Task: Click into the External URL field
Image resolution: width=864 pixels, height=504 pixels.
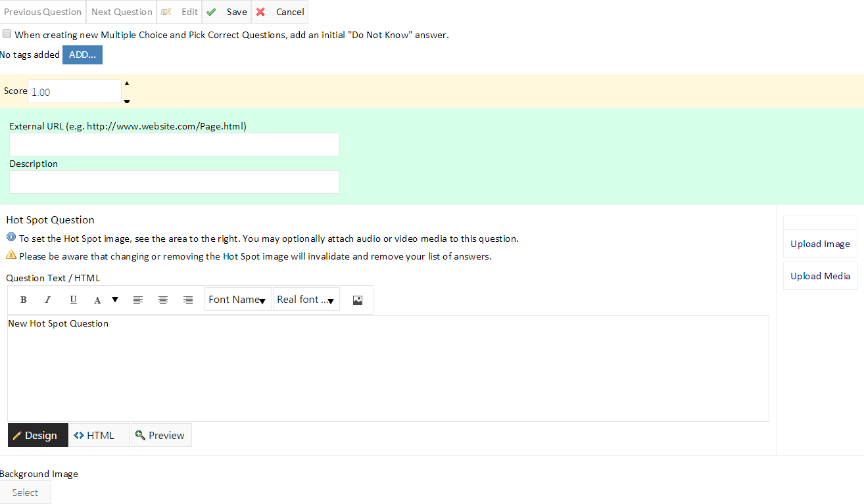Action: coord(174,145)
